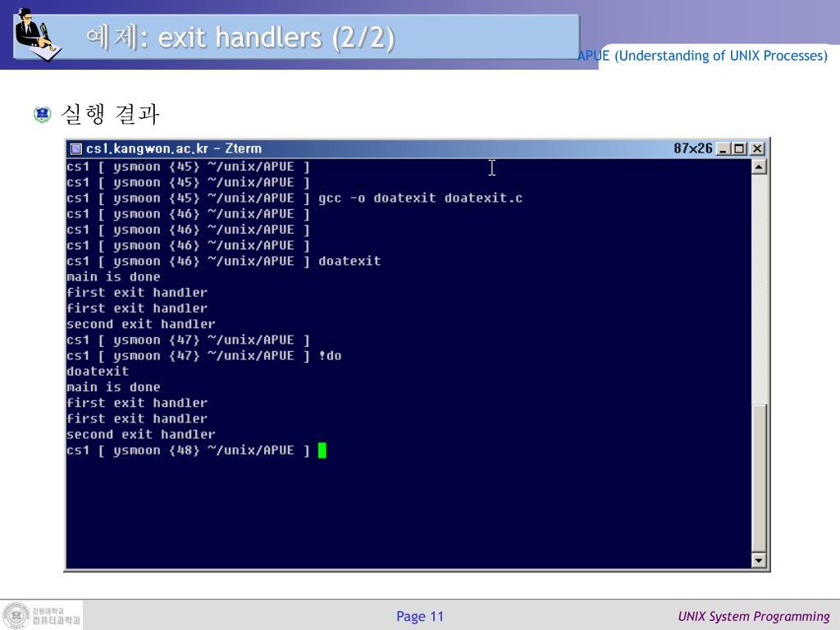Click 'UNIX System Programming' footer text

tap(754, 617)
